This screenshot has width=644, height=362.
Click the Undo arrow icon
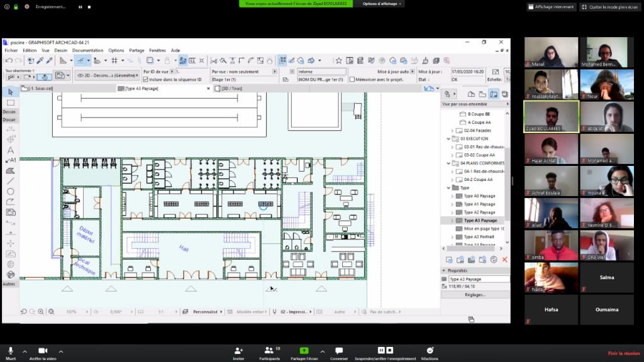[x=9, y=60]
